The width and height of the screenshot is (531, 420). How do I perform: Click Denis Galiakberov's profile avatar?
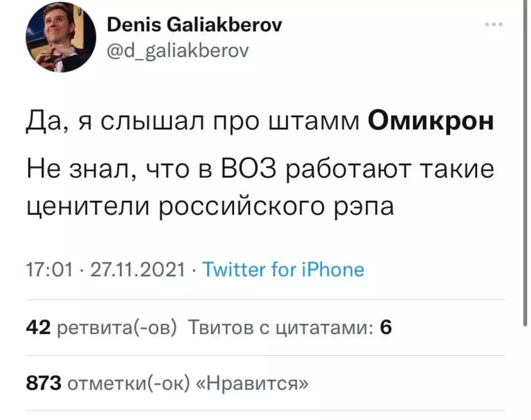click(x=61, y=37)
